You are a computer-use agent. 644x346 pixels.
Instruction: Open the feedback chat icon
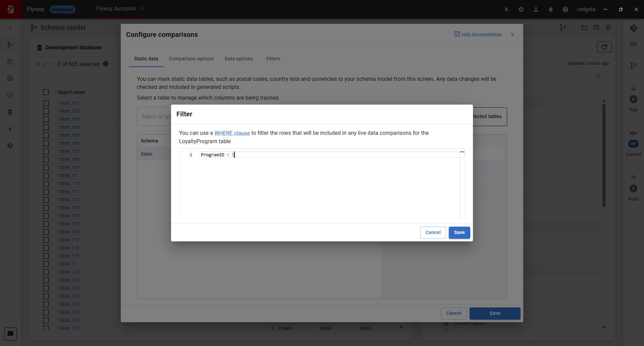(10, 334)
